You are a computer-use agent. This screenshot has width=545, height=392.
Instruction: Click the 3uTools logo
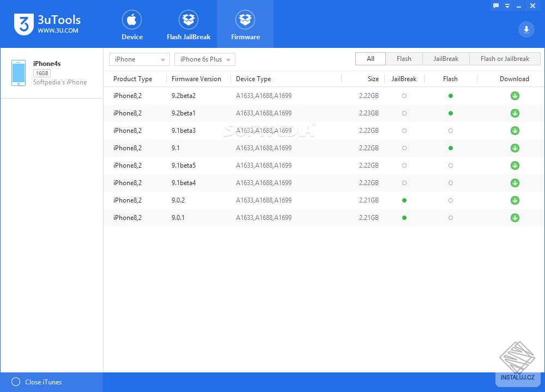pos(24,24)
